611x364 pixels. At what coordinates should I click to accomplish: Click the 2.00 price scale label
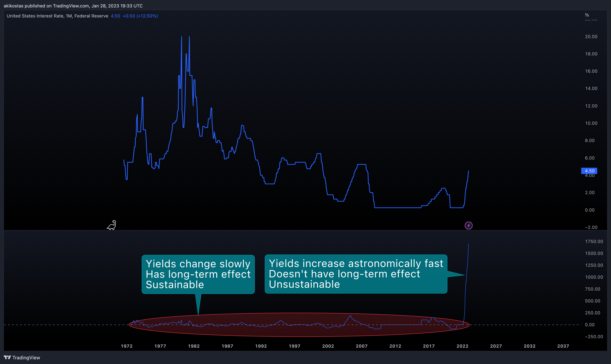(x=590, y=193)
